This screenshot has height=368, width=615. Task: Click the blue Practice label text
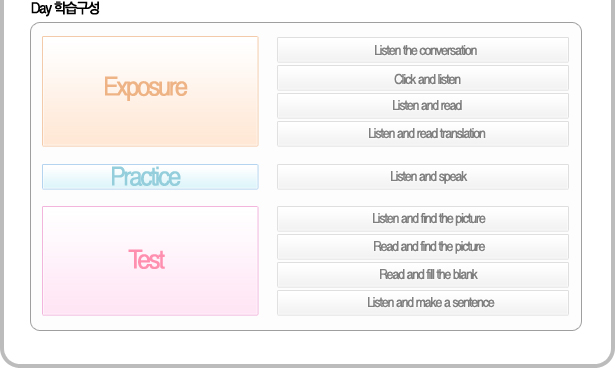point(146,177)
